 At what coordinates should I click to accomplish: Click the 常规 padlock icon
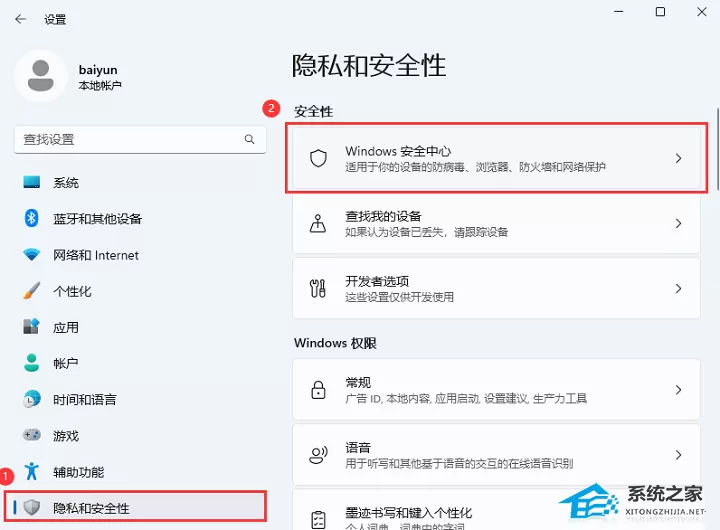(x=318, y=389)
